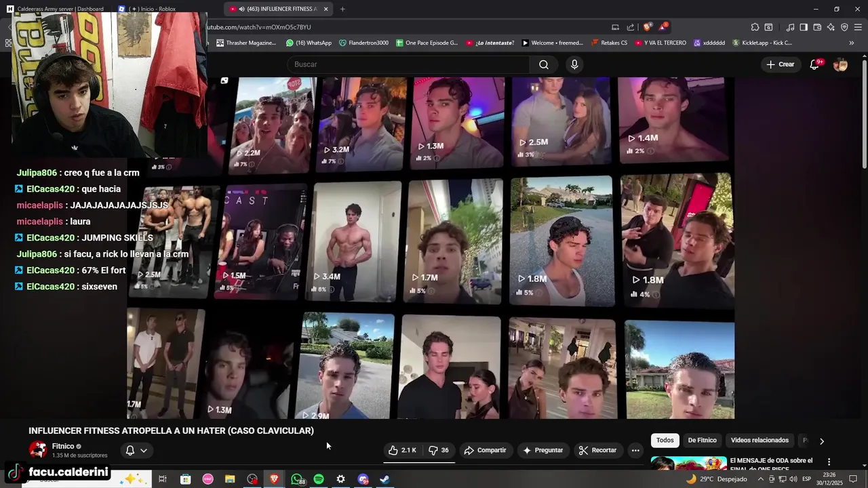Screen dimensions: 868x488
Task: Dislike the video showing 36
Action: click(439, 450)
